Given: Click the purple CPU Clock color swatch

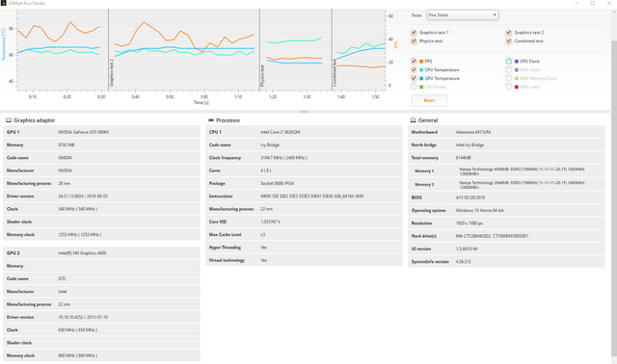Looking at the screenshot, I should pyautogui.click(x=517, y=62).
